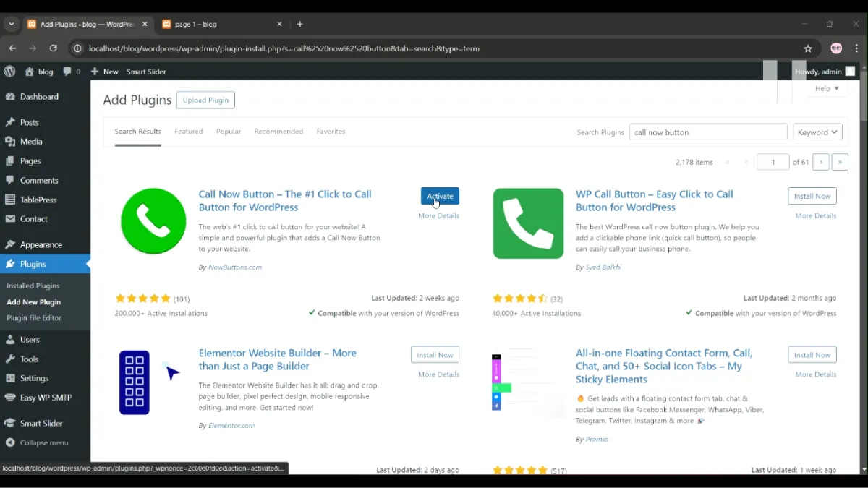This screenshot has height=488, width=868.
Task: Install the WP Call Button plugin
Action: [x=812, y=196]
